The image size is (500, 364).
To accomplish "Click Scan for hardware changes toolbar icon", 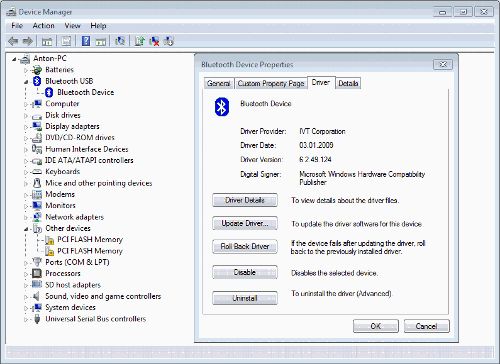I will (x=120, y=41).
